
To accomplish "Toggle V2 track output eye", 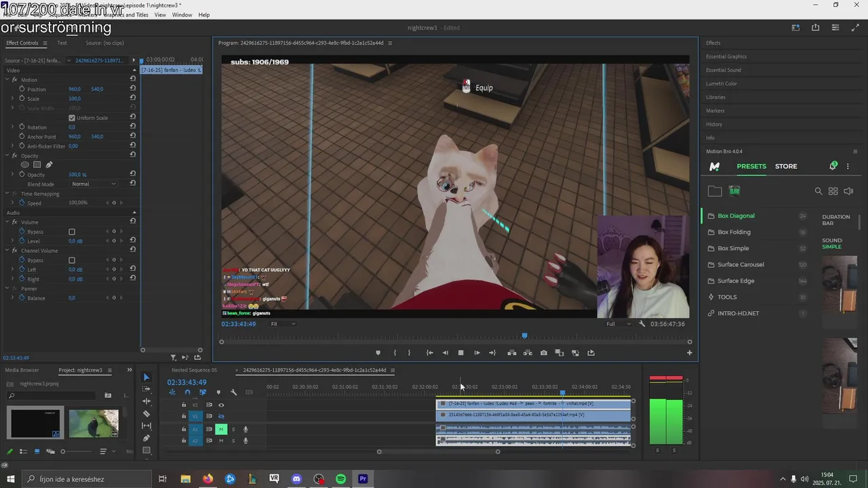I will pos(221,405).
